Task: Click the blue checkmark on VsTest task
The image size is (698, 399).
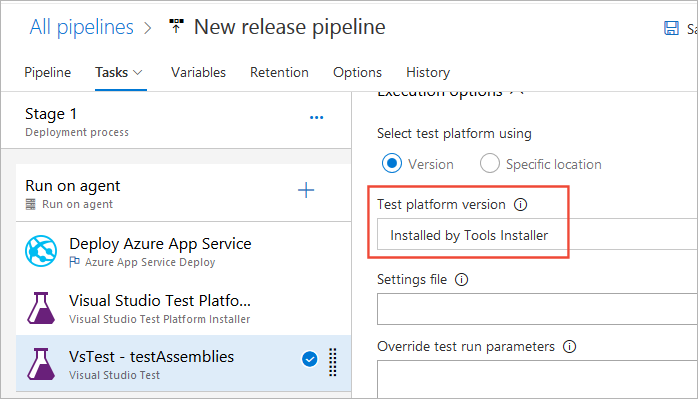Action: coord(309,359)
